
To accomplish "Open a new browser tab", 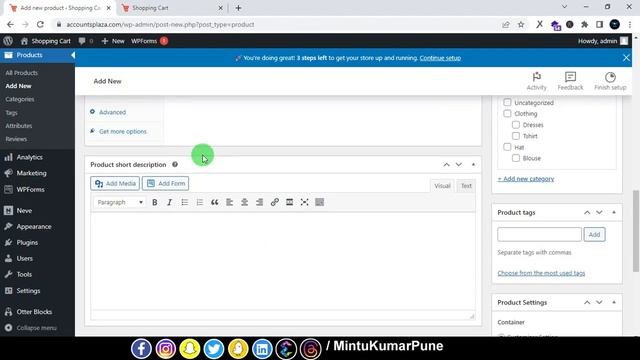I will click(238, 8).
